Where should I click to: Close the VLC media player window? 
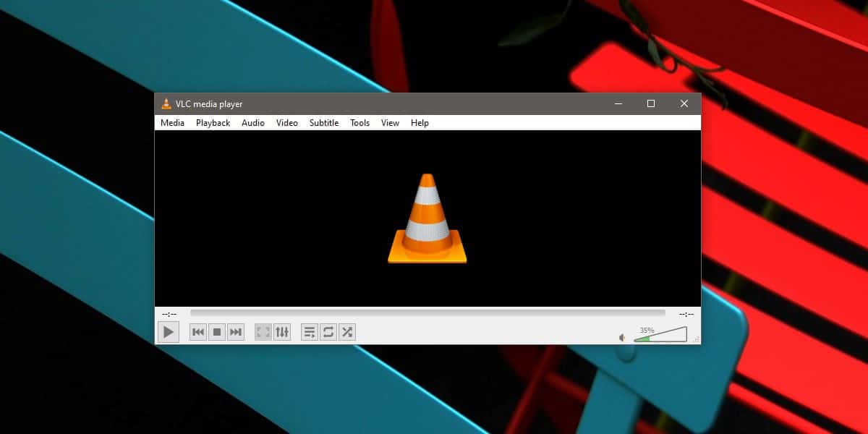pos(684,103)
